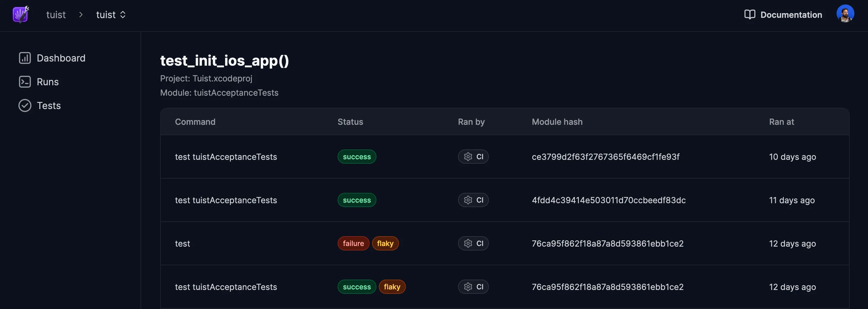Click the tuist organization breadcrumb
Screen dimensions: 868x309
coord(56,15)
